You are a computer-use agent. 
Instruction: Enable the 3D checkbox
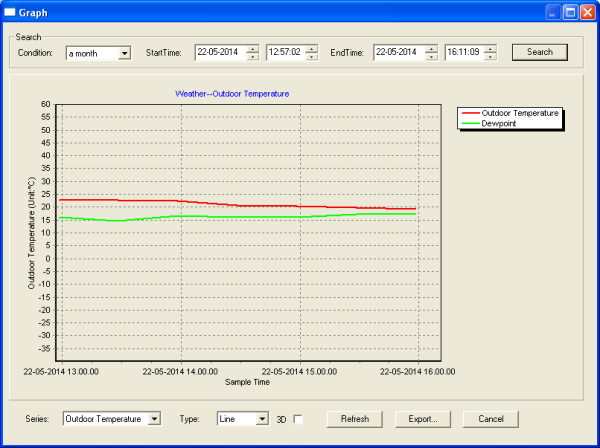(298, 419)
